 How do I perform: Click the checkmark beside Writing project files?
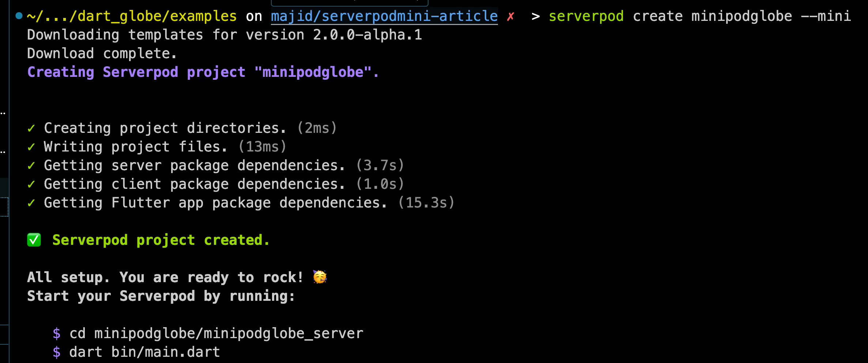[31, 147]
